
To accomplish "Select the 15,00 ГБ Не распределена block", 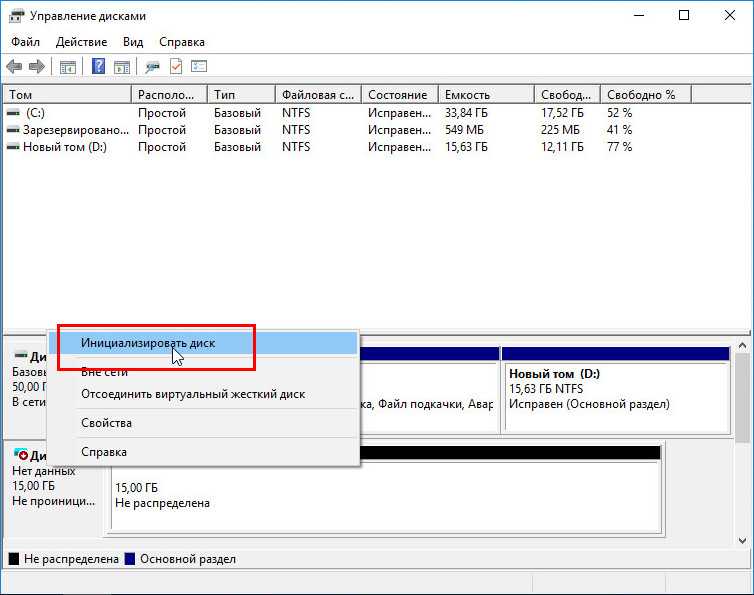I will (386, 495).
